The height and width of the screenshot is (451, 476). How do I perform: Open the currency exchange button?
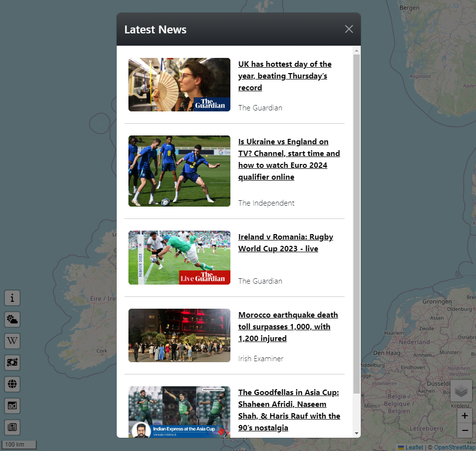[12, 363]
